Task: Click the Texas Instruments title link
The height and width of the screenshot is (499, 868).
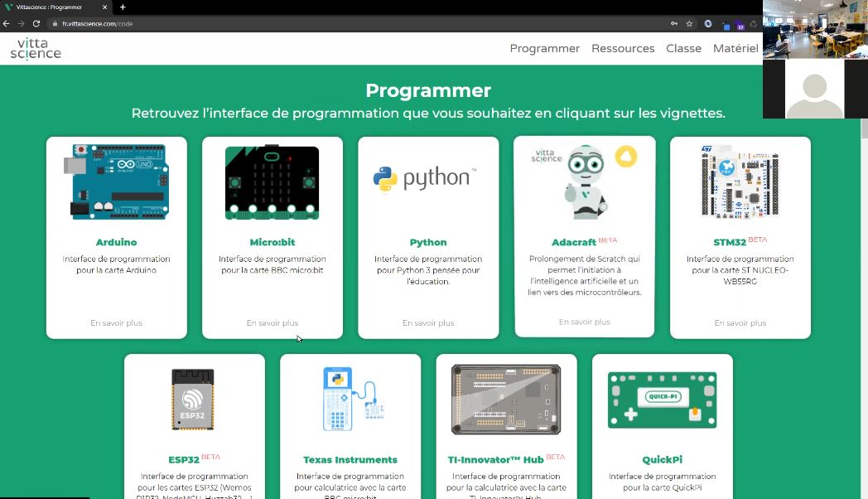Action: [350, 460]
